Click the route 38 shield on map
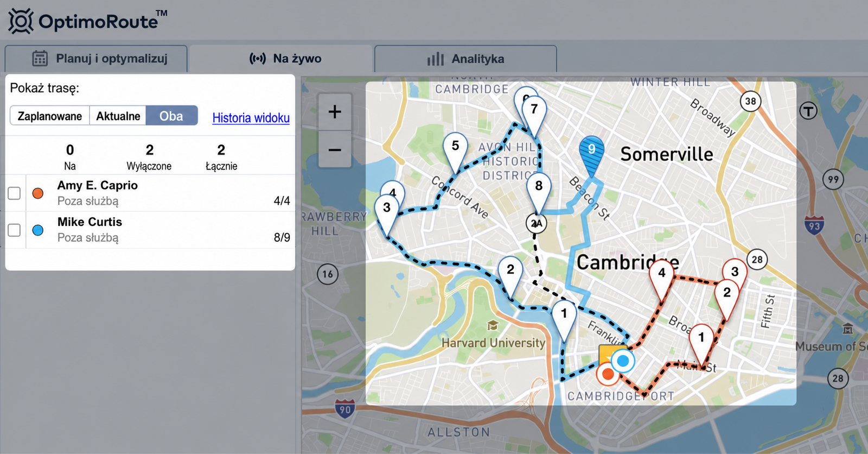The height and width of the screenshot is (454, 868). click(x=750, y=101)
